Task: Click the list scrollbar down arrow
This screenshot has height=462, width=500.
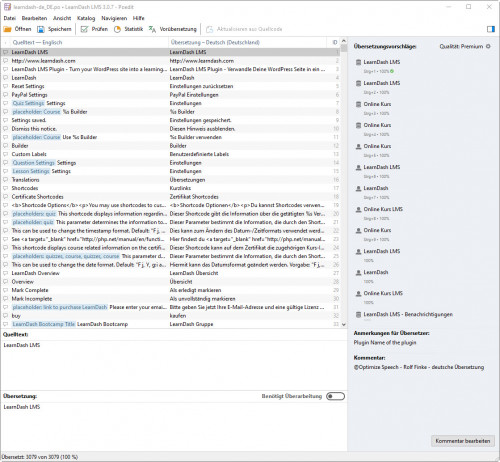Action: pyautogui.click(x=344, y=324)
